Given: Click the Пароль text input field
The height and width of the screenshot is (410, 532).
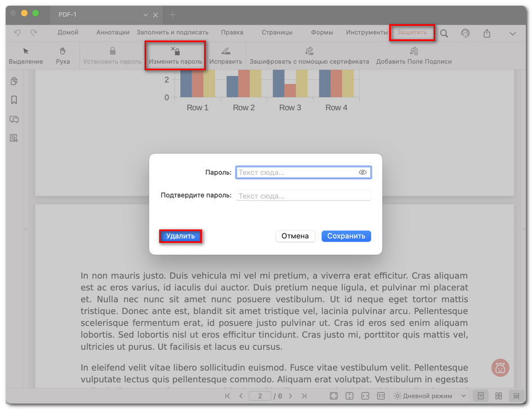Looking at the screenshot, I should pyautogui.click(x=298, y=172).
